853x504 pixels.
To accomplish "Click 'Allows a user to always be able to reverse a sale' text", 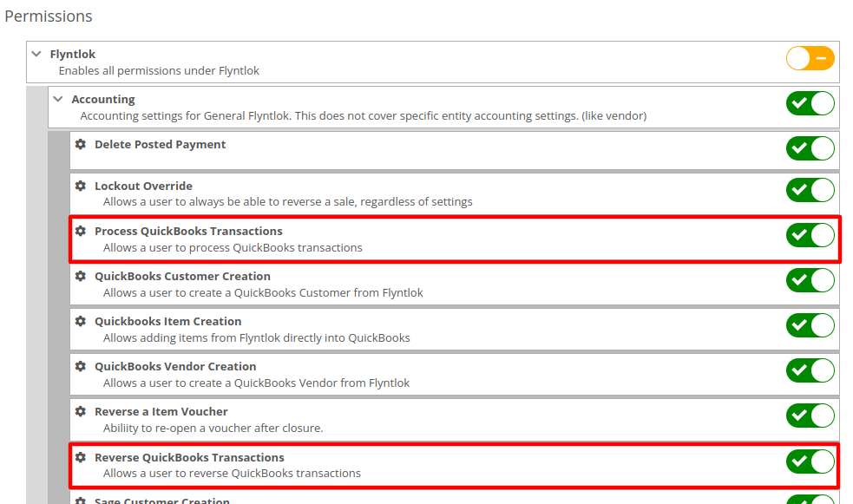I will pyautogui.click(x=288, y=202).
